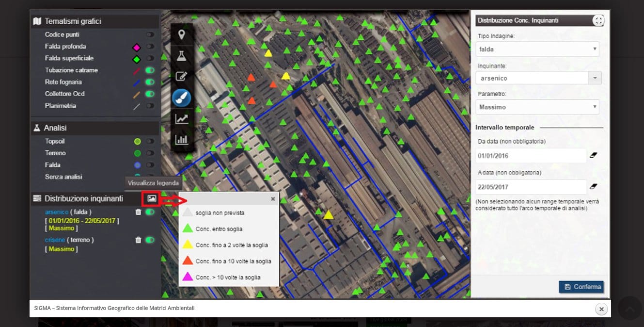
Task: Click the Analisi section header
Action: 56,128
